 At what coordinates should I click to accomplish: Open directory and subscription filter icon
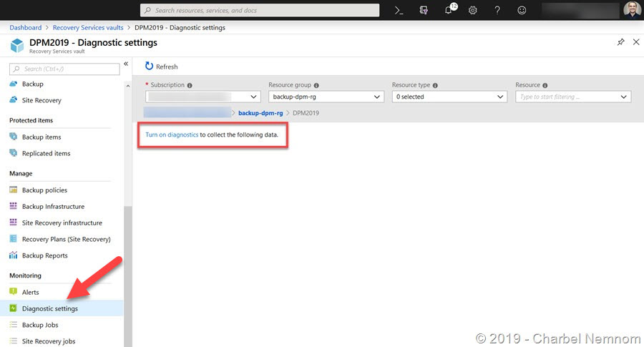click(x=424, y=11)
